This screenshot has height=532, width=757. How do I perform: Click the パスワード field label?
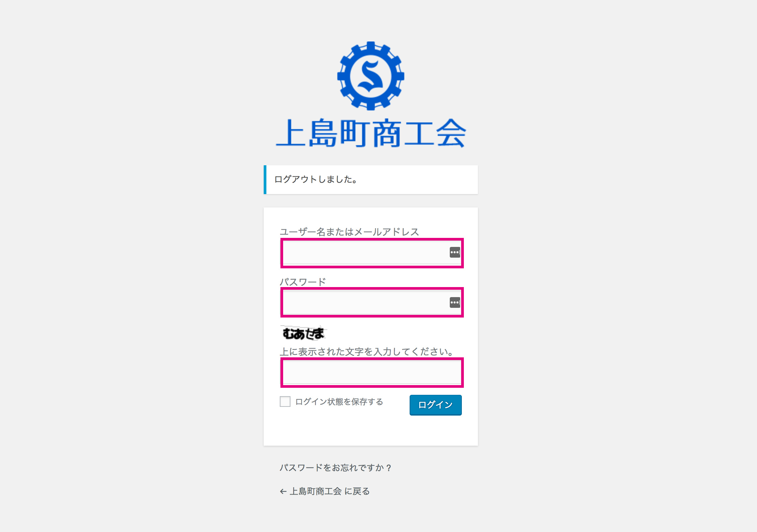pyautogui.click(x=303, y=282)
